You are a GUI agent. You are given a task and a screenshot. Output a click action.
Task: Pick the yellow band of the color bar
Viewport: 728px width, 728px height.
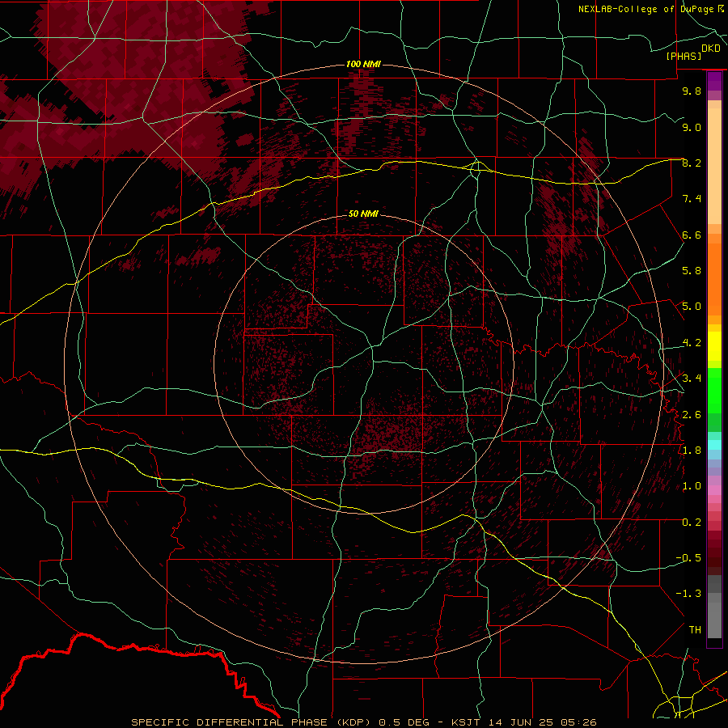tap(714, 346)
